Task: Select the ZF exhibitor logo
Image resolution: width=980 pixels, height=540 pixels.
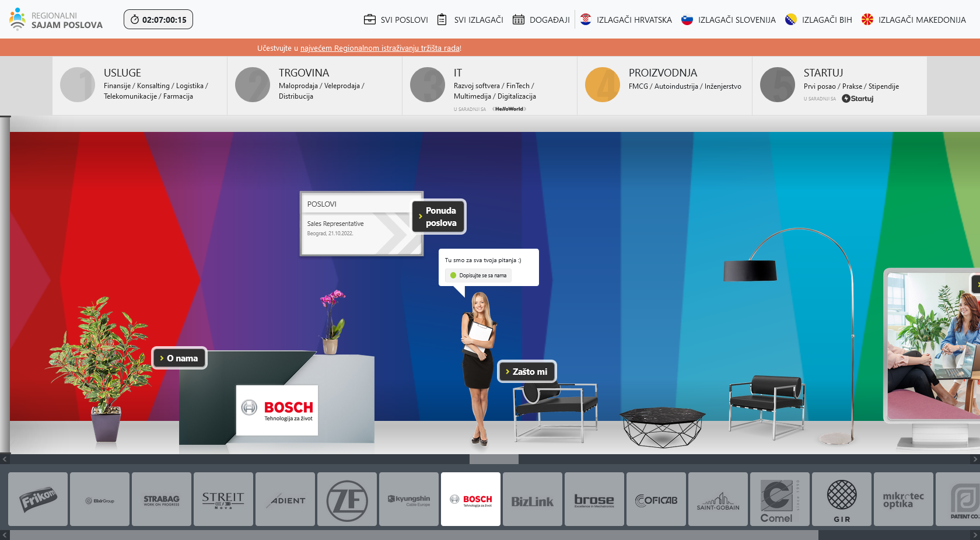Action: click(x=347, y=500)
